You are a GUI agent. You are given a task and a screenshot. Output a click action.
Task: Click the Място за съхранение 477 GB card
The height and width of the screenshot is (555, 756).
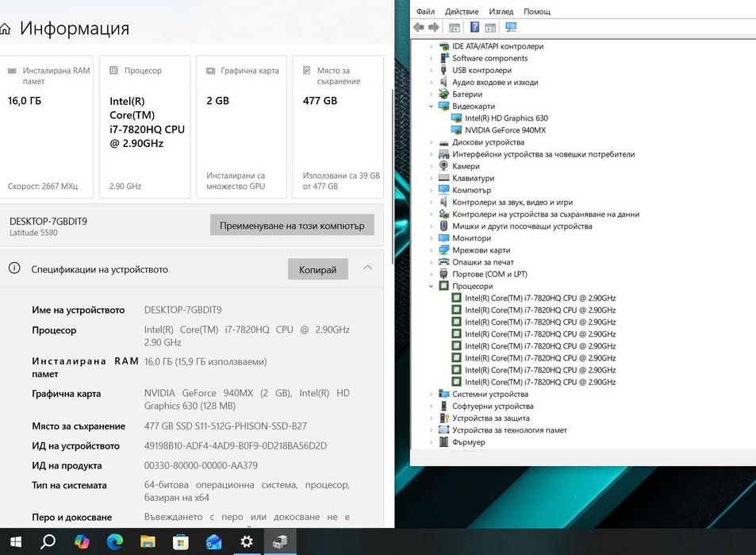(x=338, y=127)
